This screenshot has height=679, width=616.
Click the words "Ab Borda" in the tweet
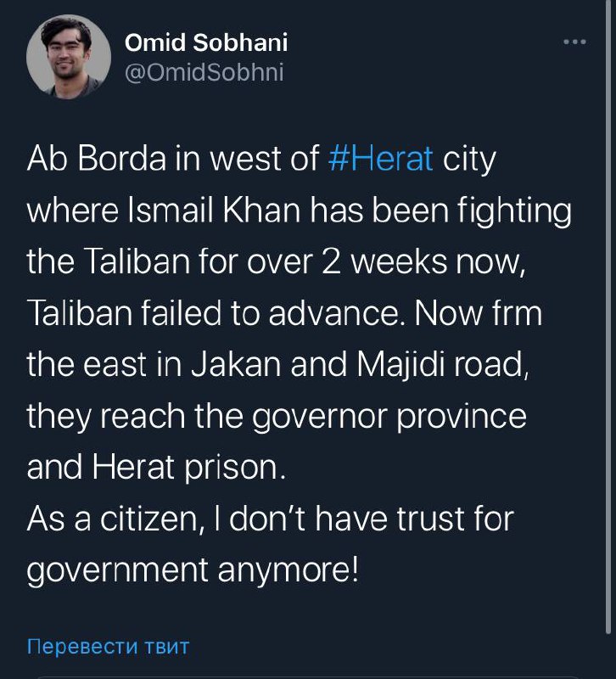click(84, 159)
